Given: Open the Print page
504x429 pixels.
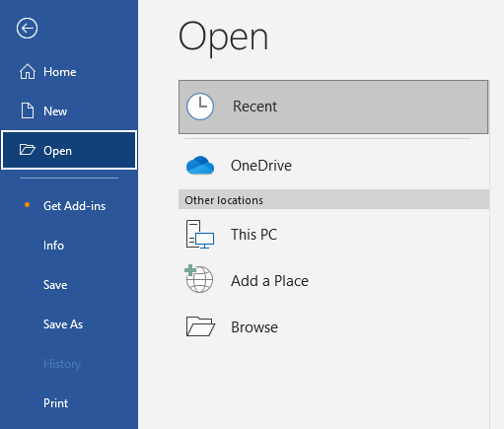Looking at the screenshot, I should click(x=56, y=403).
